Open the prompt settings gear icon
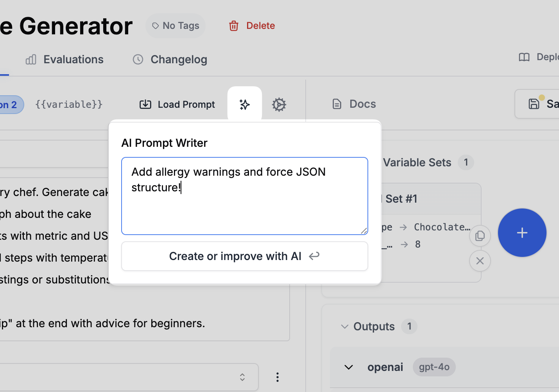This screenshot has width=559, height=392. click(279, 104)
